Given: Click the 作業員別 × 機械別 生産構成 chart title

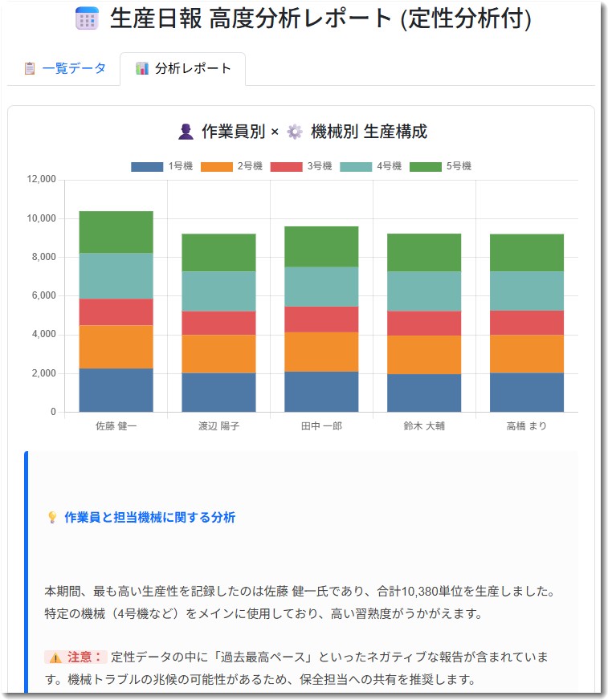Looking at the screenshot, I should [x=303, y=132].
